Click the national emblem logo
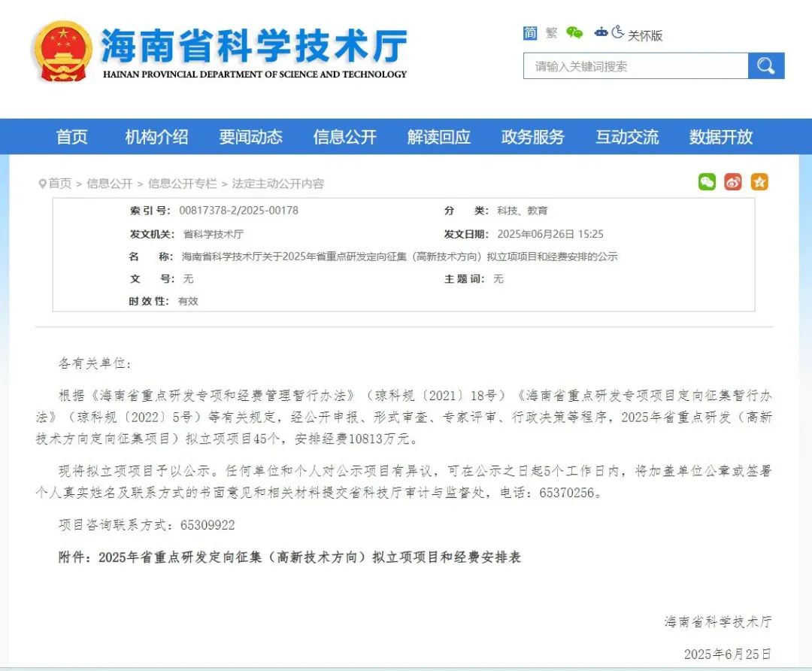Image resolution: width=812 pixels, height=671 pixels. pyautogui.click(x=62, y=51)
